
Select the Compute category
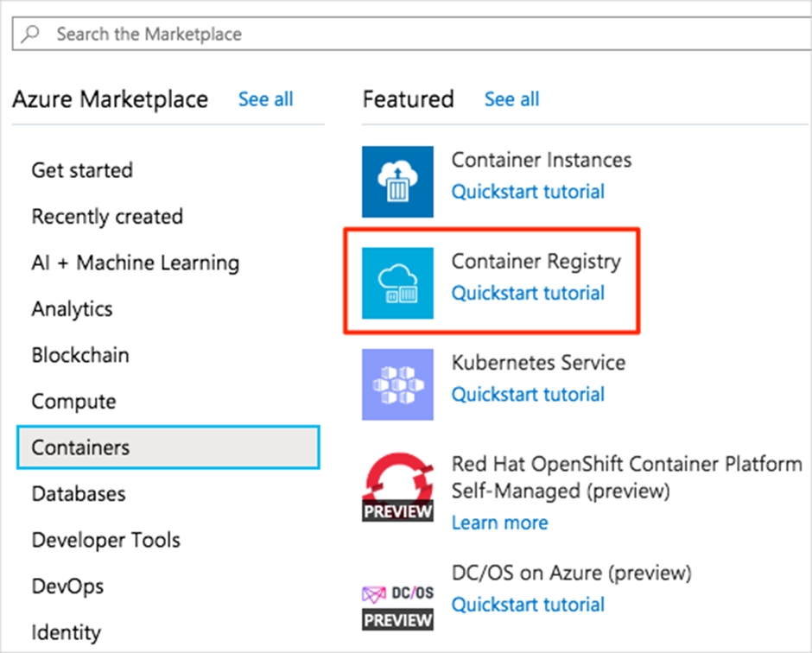click(x=73, y=401)
